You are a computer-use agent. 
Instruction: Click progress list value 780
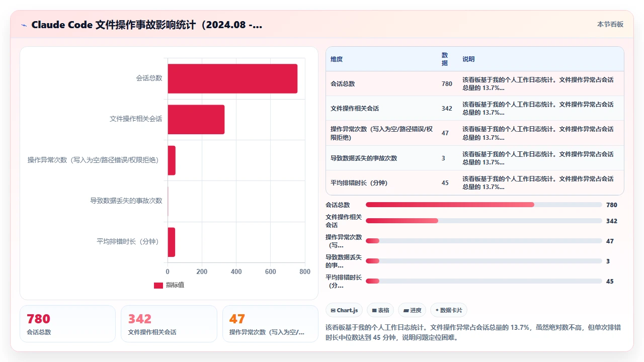pos(612,205)
